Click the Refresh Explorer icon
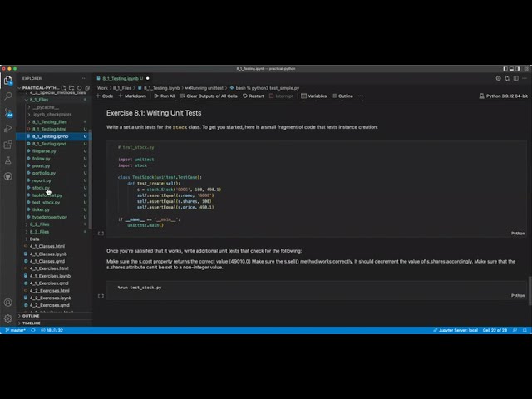Screen dimensions: 532x399 pos(80,88)
